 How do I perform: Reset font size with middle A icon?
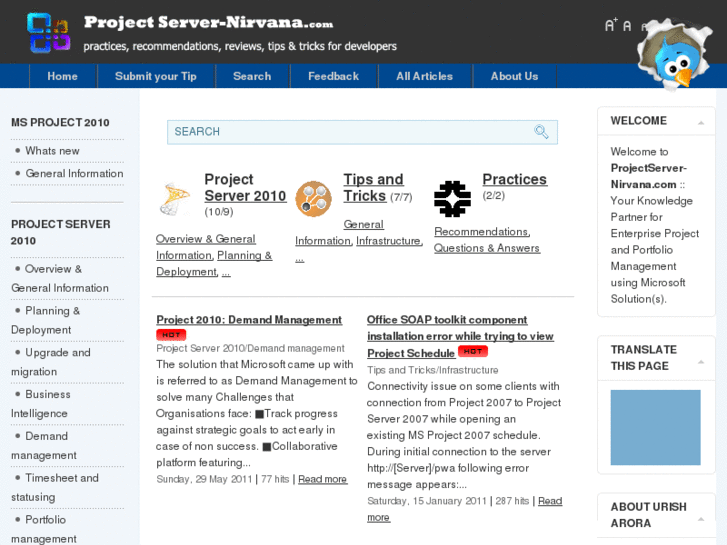(627, 26)
